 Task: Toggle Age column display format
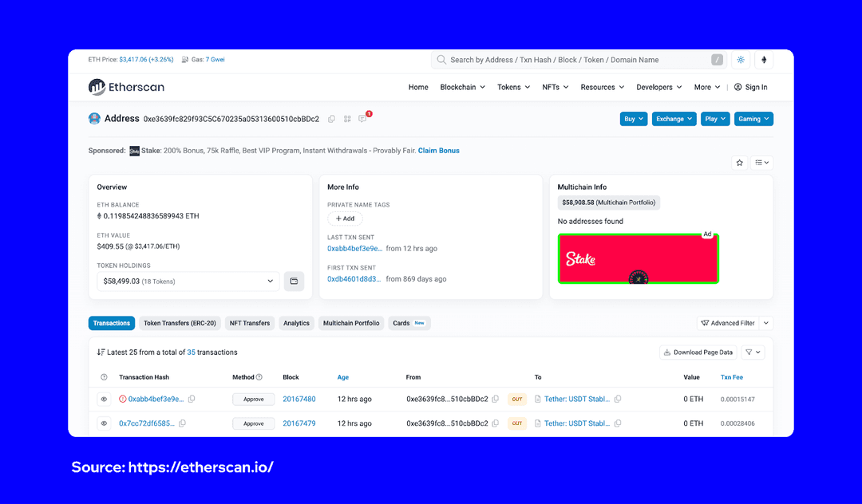(342, 377)
